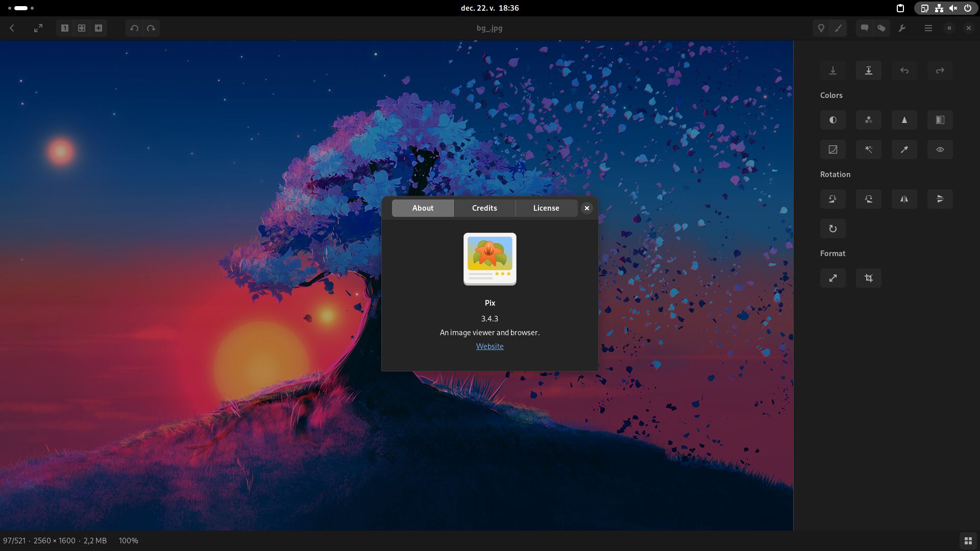Apply the magic wand enhance tool
980x551 pixels.
click(869, 149)
